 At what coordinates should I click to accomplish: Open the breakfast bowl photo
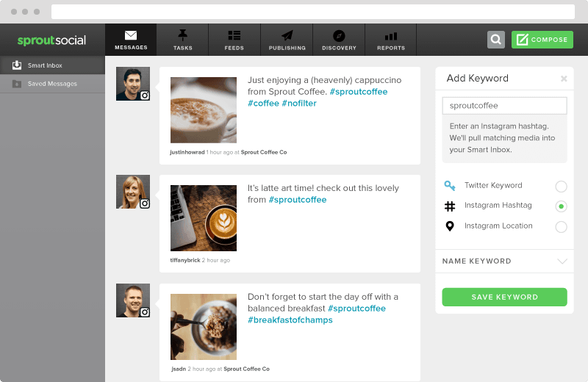[x=204, y=327]
